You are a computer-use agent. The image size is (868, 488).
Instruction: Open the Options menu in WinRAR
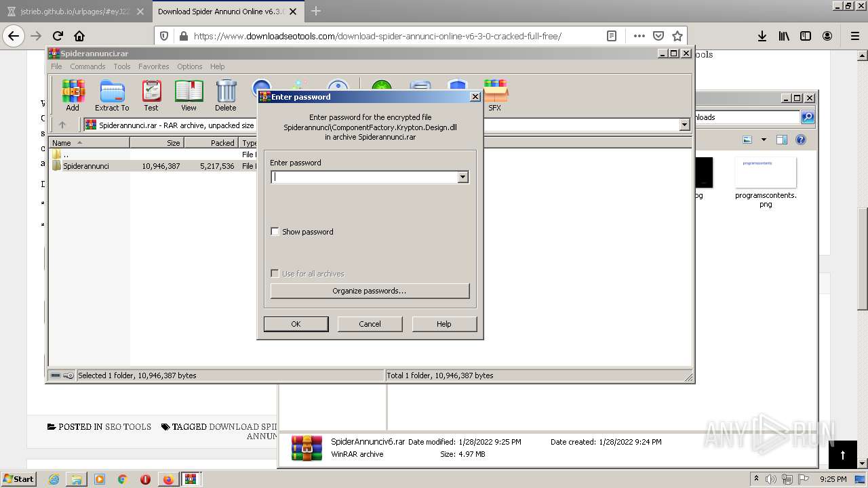tap(190, 66)
